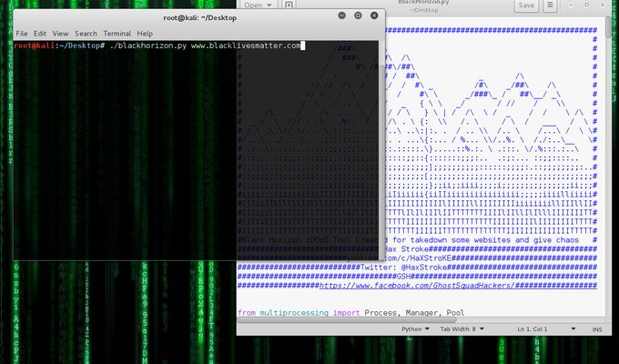Screen dimensions: 619x364
Task: Click the Save button in gedit
Action: pos(526,5)
